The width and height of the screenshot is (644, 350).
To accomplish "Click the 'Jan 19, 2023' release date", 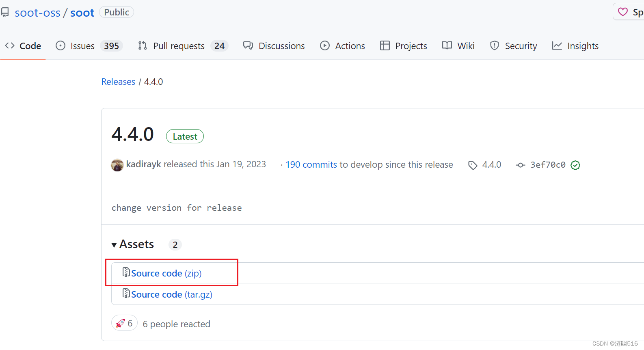I will pyautogui.click(x=241, y=164).
